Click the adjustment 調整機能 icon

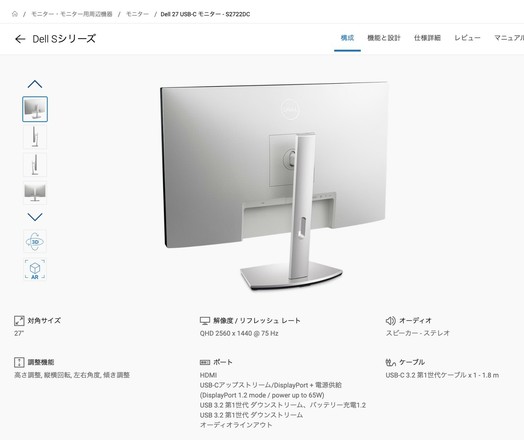(19, 362)
